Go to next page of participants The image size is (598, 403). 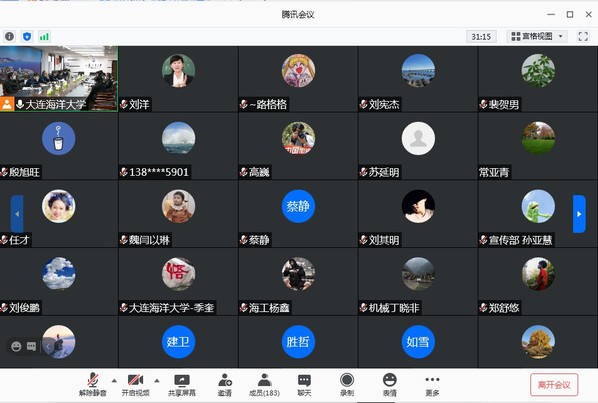(579, 214)
